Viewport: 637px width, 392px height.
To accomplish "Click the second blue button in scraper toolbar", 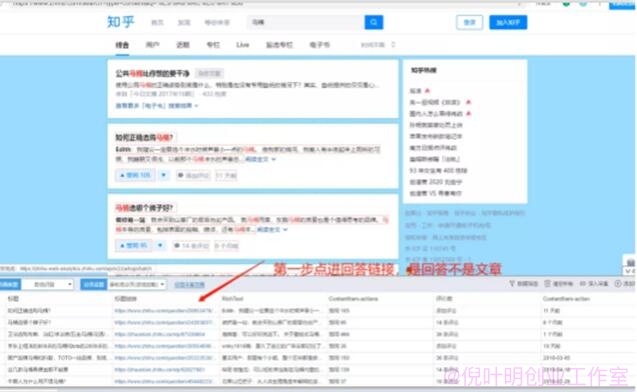I will coord(93,284).
